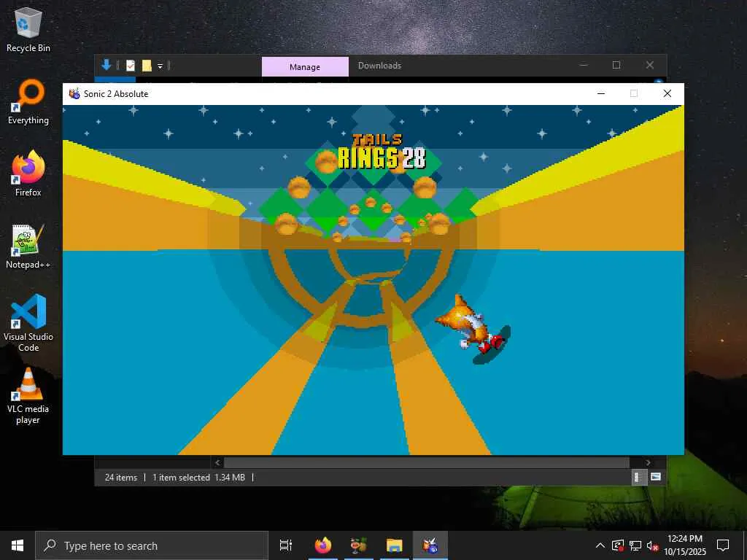This screenshot has width=747, height=560.
Task: Launch Visual Studio Code from desktop
Action: click(28, 323)
